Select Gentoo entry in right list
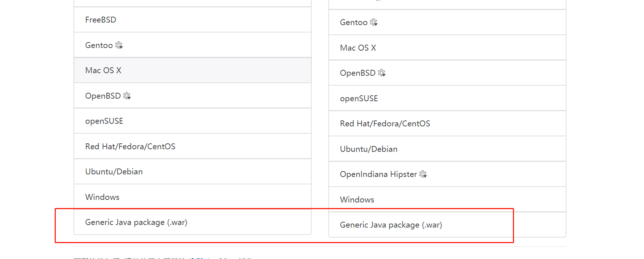 (447, 22)
